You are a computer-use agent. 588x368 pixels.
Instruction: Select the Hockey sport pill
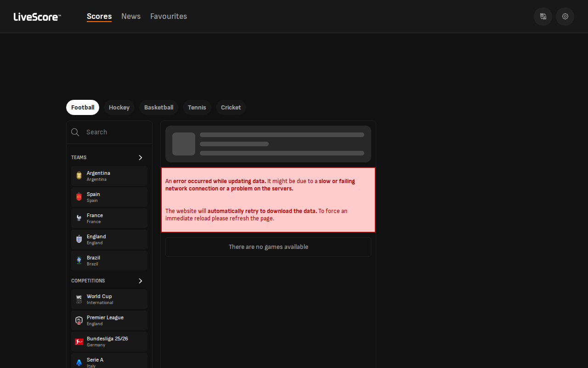click(x=119, y=107)
